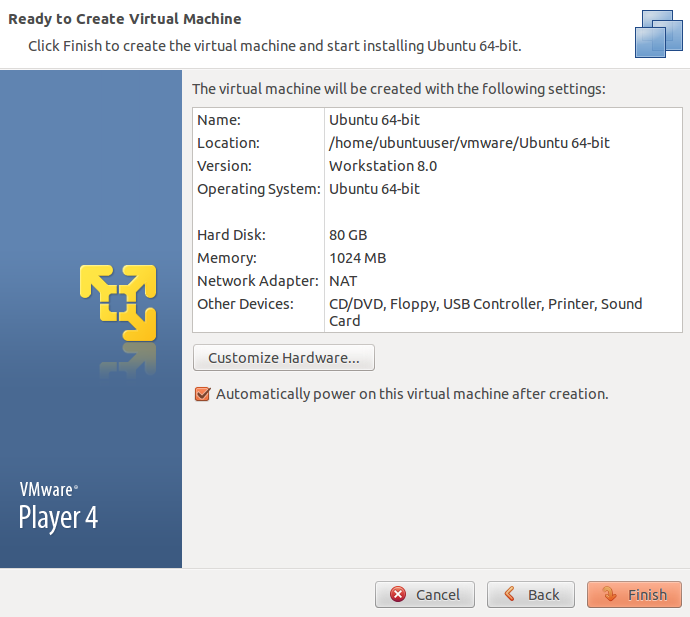This screenshot has height=617, width=690.
Task: Click the VMware Player 4 branding text
Action: 58,506
